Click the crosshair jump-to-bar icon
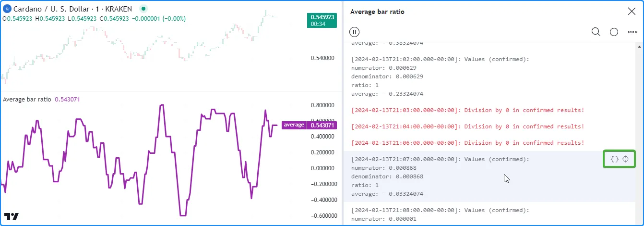644x226 pixels. coord(625,159)
